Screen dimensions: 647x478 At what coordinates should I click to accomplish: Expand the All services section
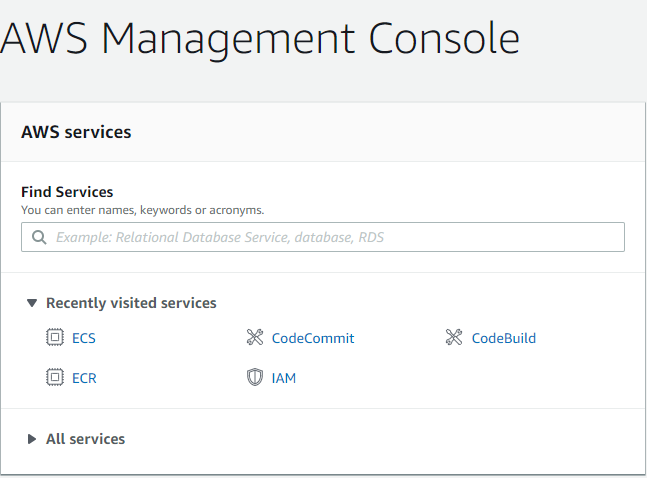tap(32, 439)
